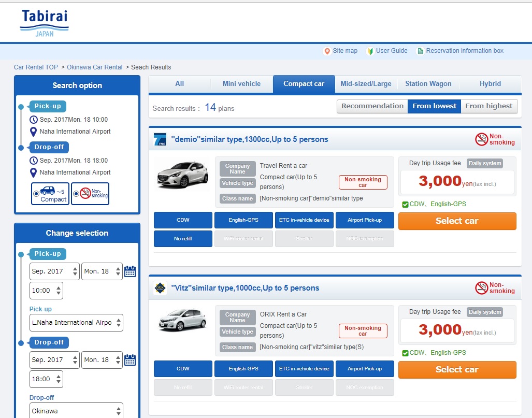Viewport: 532px width, 418px height.
Task: Switch to the Compact car tab
Action: coord(304,84)
